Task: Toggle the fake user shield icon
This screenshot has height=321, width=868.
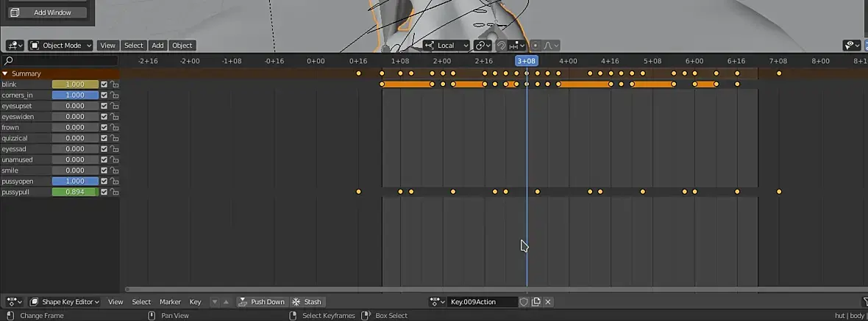Action: (524, 302)
